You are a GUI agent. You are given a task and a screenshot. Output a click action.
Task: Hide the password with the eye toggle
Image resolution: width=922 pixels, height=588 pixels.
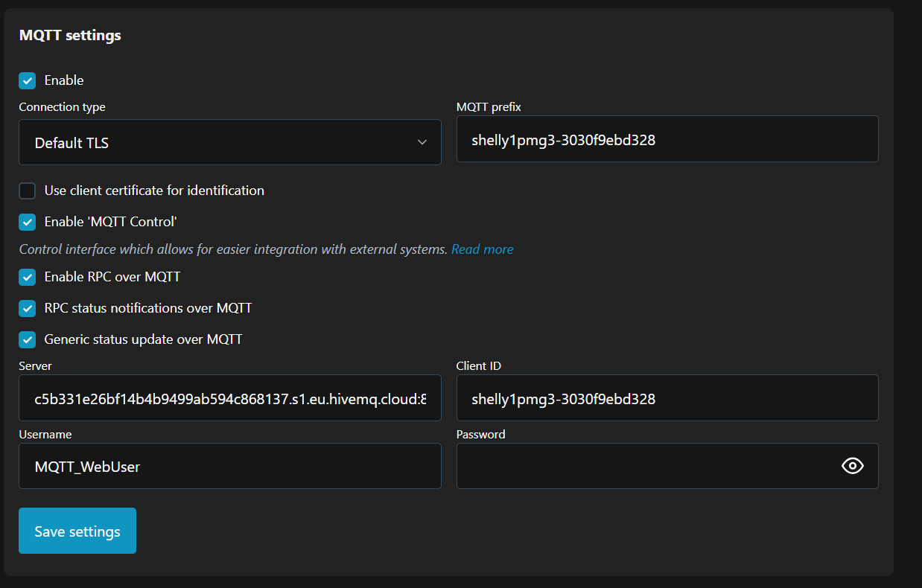pos(853,465)
